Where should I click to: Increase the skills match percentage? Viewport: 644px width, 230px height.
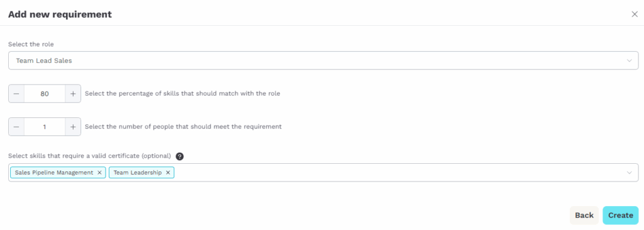pos(73,93)
